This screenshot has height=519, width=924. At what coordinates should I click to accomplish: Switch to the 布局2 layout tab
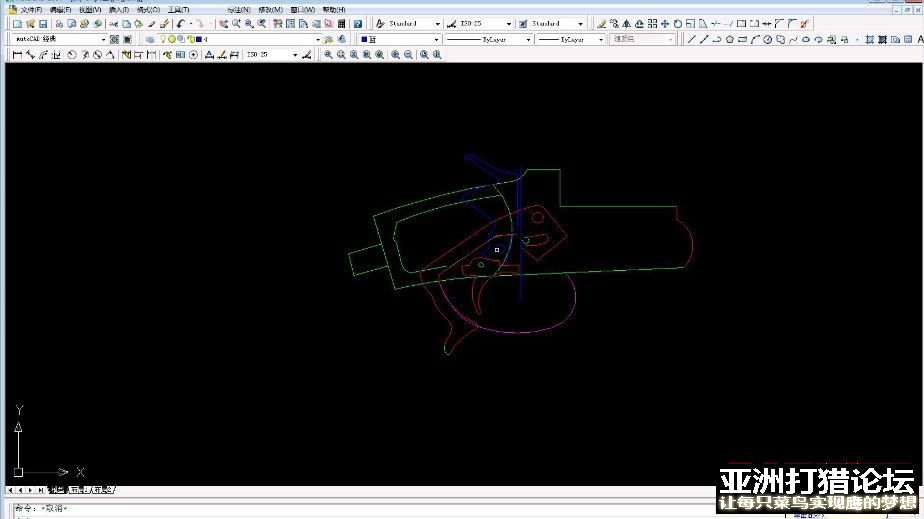104,490
